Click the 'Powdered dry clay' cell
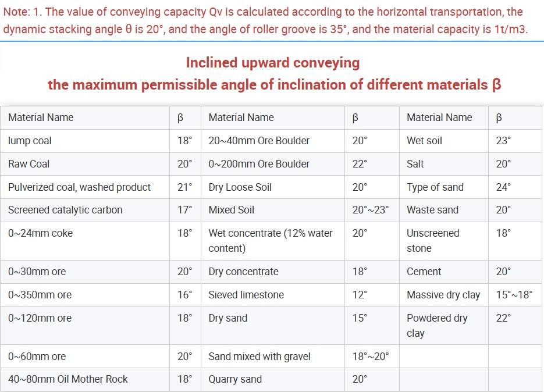 pyautogui.click(x=437, y=326)
